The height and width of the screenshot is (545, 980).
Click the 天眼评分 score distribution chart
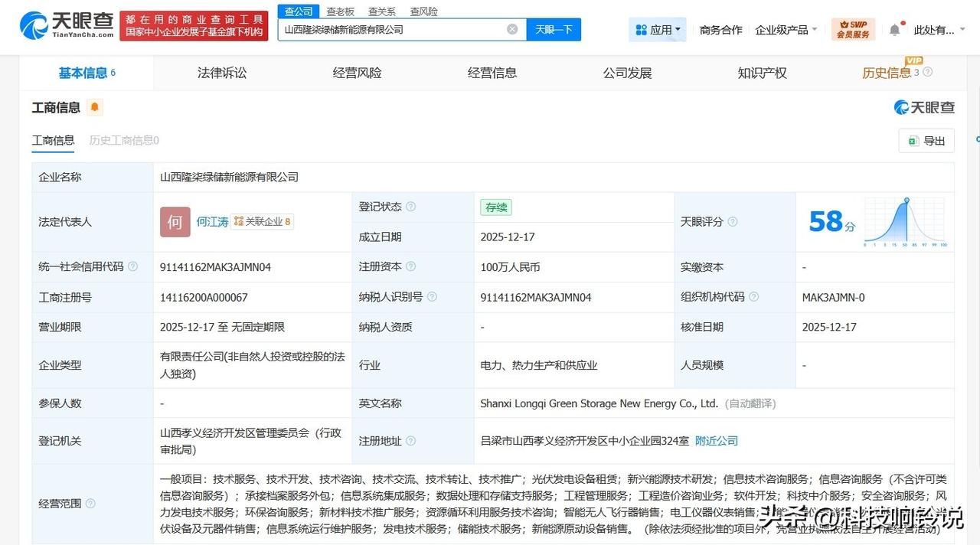906,222
